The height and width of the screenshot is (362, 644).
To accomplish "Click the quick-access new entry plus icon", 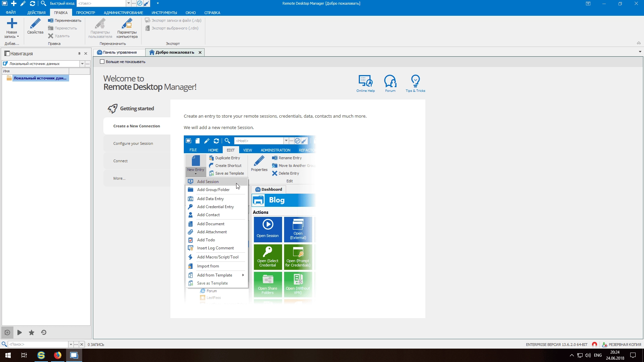I will pos(14,3).
